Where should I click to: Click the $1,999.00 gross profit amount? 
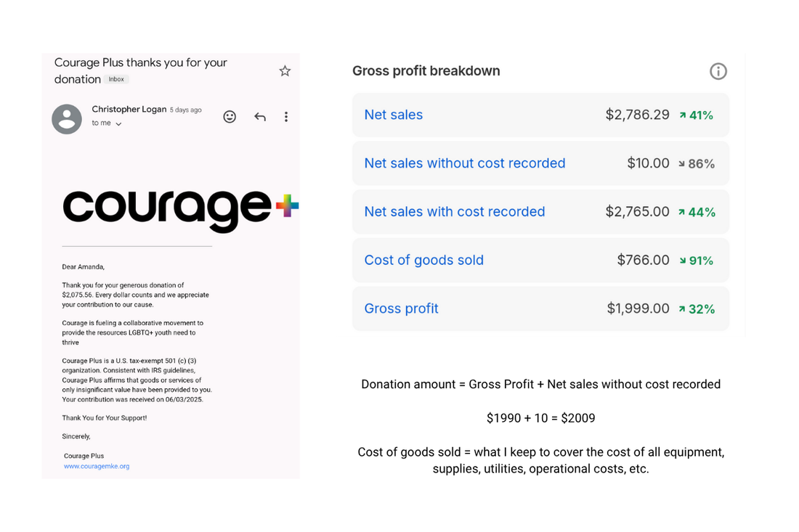tap(638, 308)
